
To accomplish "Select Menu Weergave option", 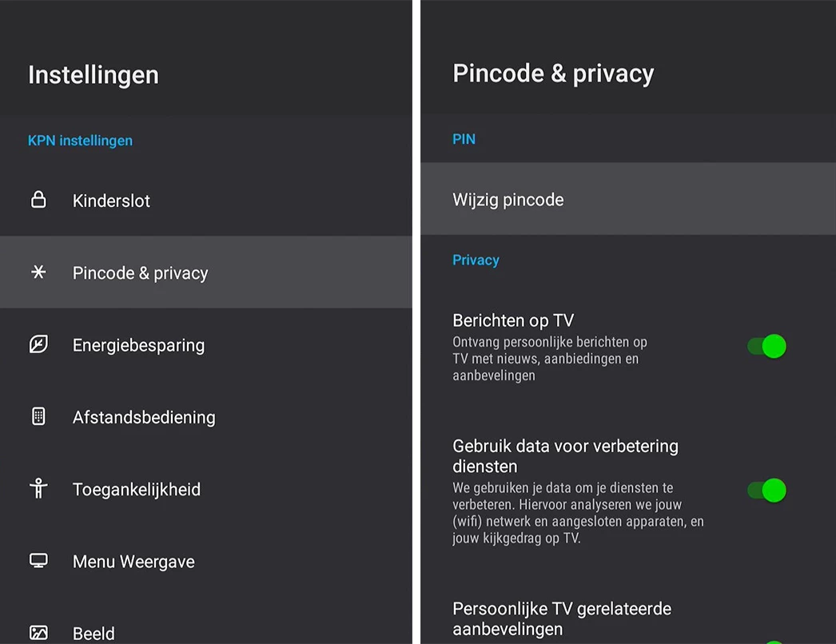I will (133, 562).
